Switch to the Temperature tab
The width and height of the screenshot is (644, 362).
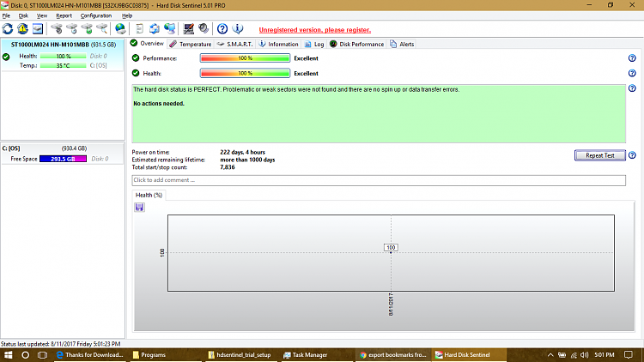(x=191, y=44)
